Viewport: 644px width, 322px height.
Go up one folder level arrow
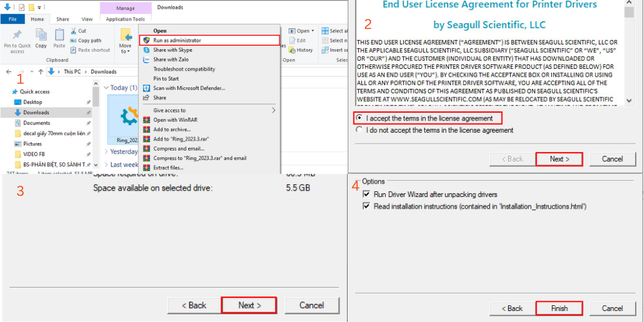(41, 71)
